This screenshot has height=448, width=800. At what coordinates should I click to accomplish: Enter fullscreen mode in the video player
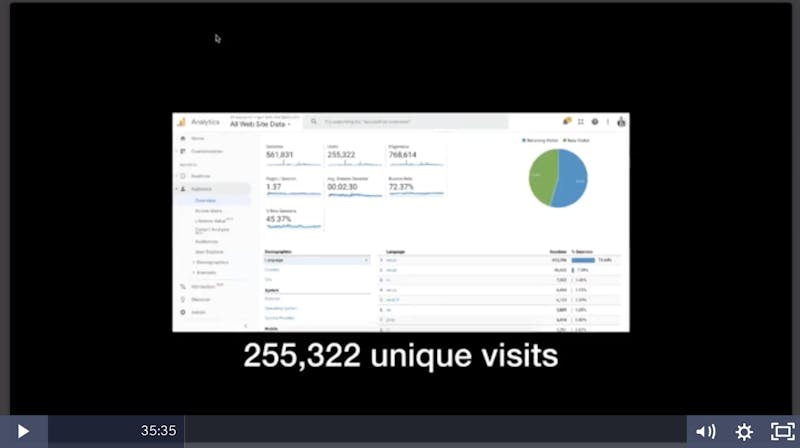point(782,431)
